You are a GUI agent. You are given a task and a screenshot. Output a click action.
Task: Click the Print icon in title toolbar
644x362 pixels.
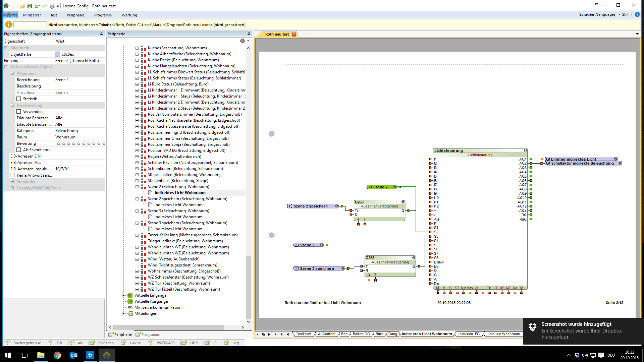[x=52, y=6]
